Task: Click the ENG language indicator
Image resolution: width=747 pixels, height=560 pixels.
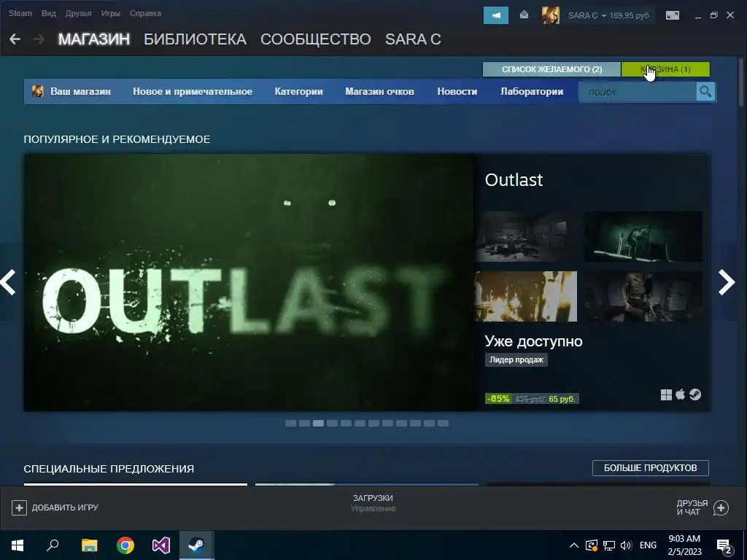Action: [648, 545]
